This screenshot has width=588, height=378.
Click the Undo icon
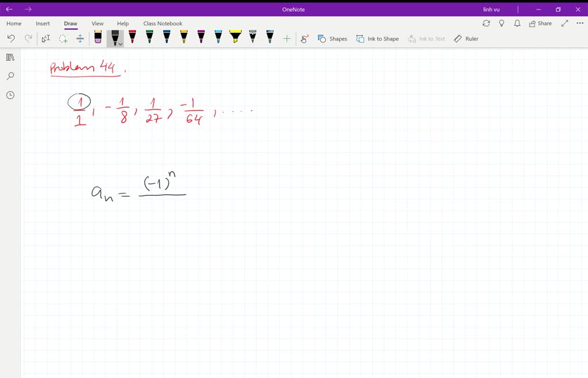coord(11,38)
